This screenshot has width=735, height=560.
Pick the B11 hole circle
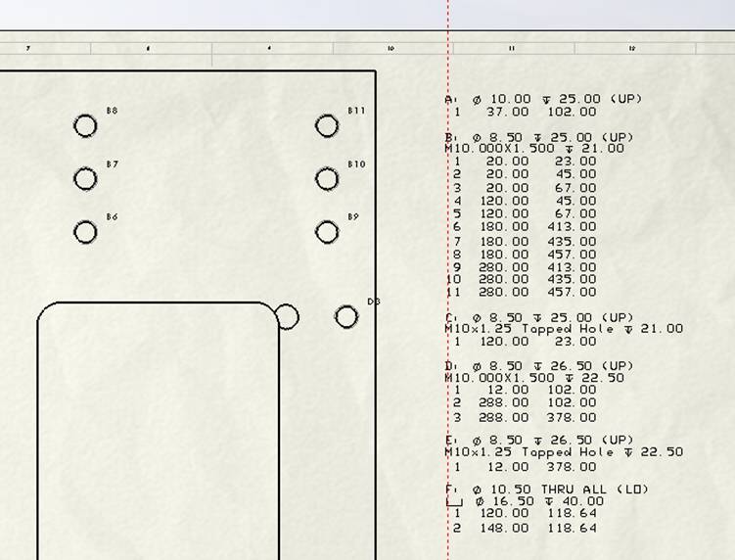(327, 125)
